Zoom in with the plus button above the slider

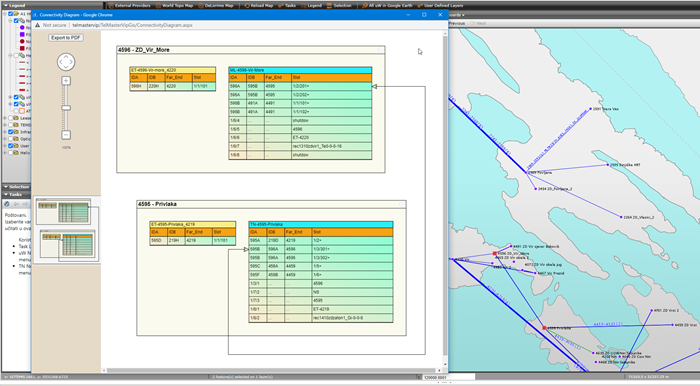click(66, 81)
